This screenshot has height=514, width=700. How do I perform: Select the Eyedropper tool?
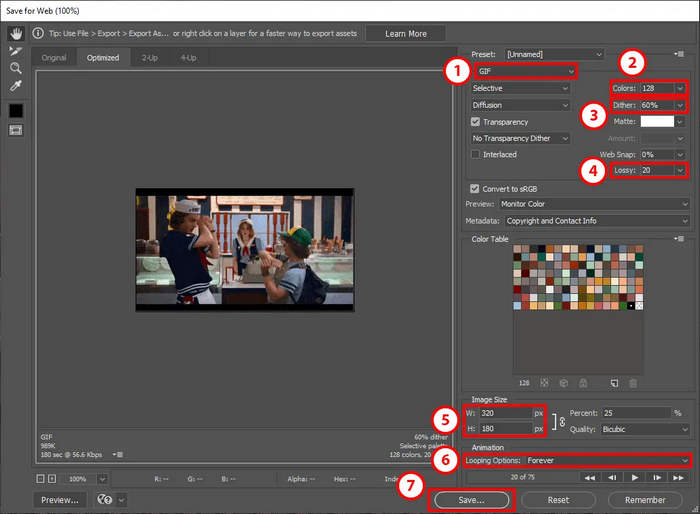click(16, 85)
